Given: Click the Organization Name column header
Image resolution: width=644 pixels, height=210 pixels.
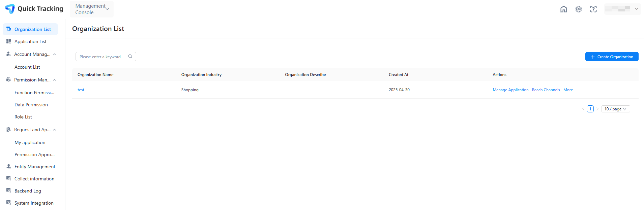Looking at the screenshot, I should (95, 75).
